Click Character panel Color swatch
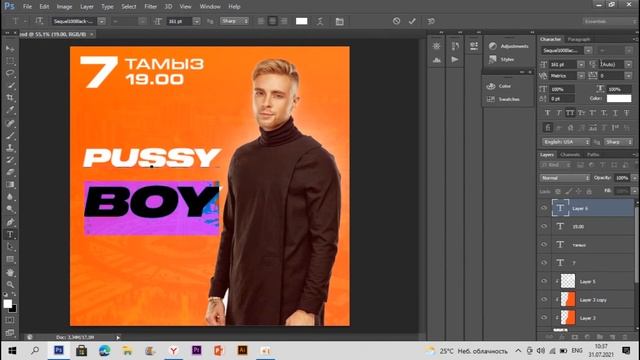This screenshot has width=640, height=360. (x=619, y=98)
